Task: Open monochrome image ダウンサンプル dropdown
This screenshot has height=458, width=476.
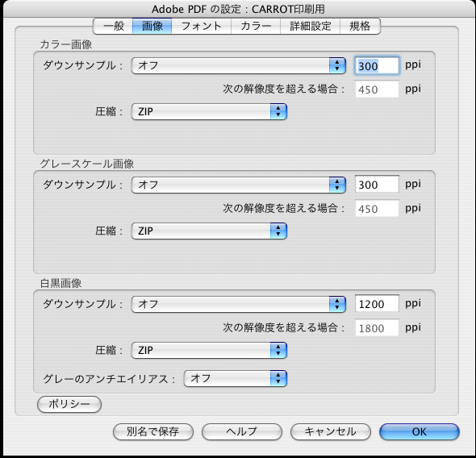Action: [x=239, y=304]
